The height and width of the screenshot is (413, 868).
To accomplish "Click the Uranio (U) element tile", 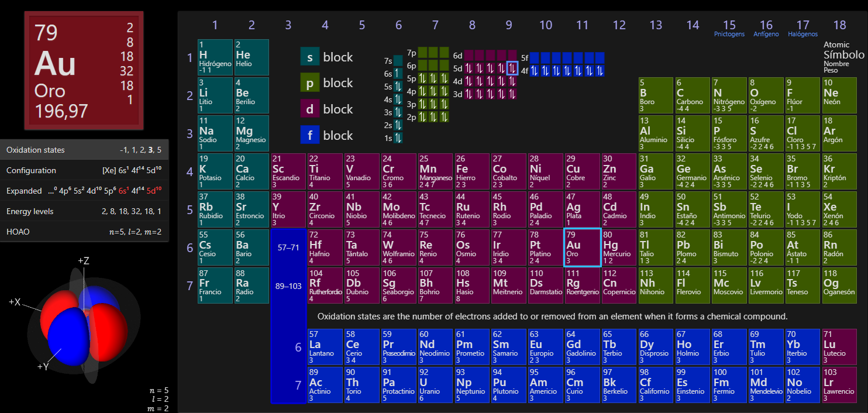I will click(x=436, y=385).
